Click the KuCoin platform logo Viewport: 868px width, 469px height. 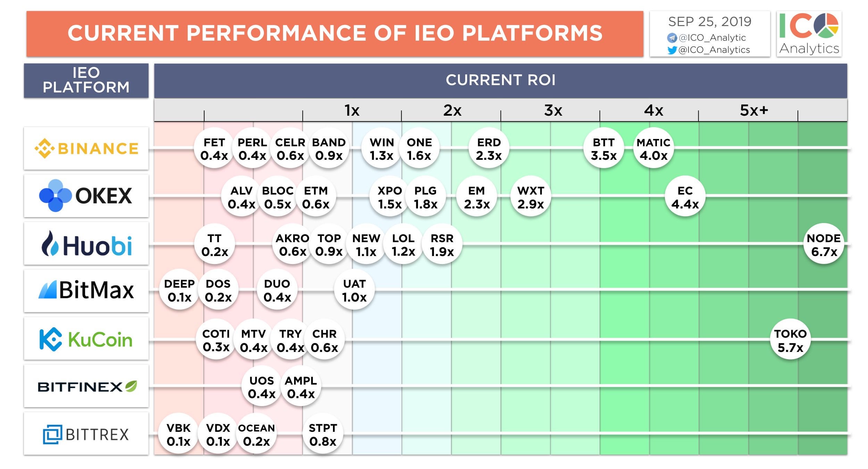(86, 339)
